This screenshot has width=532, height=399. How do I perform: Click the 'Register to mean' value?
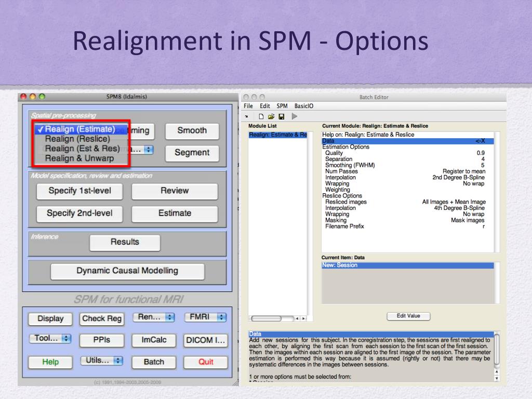pyautogui.click(x=464, y=171)
